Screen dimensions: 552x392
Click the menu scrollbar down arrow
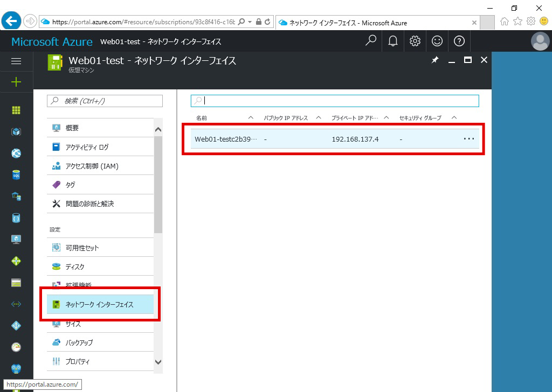(158, 362)
